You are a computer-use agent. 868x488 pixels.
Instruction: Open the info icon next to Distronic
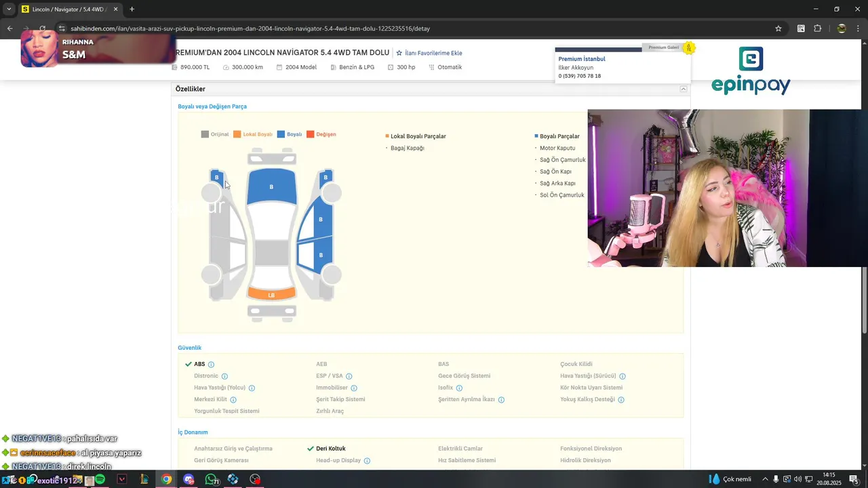(x=224, y=376)
